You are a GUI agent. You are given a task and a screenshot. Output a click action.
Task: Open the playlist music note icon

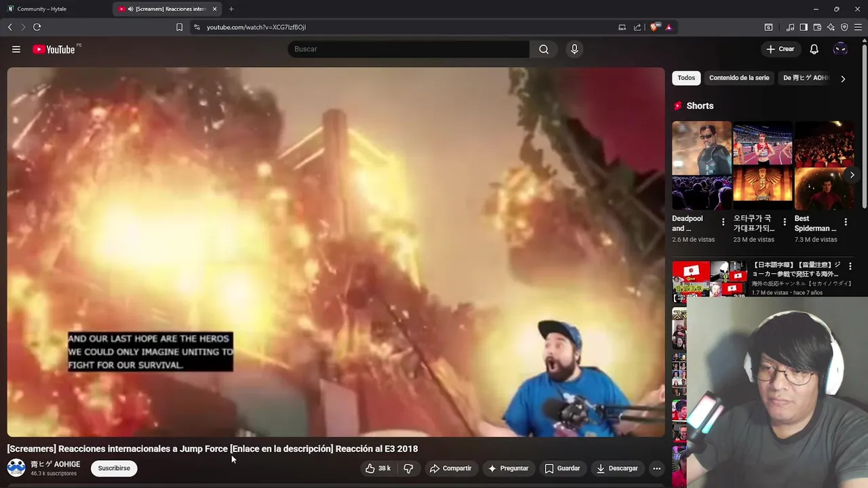790,27
